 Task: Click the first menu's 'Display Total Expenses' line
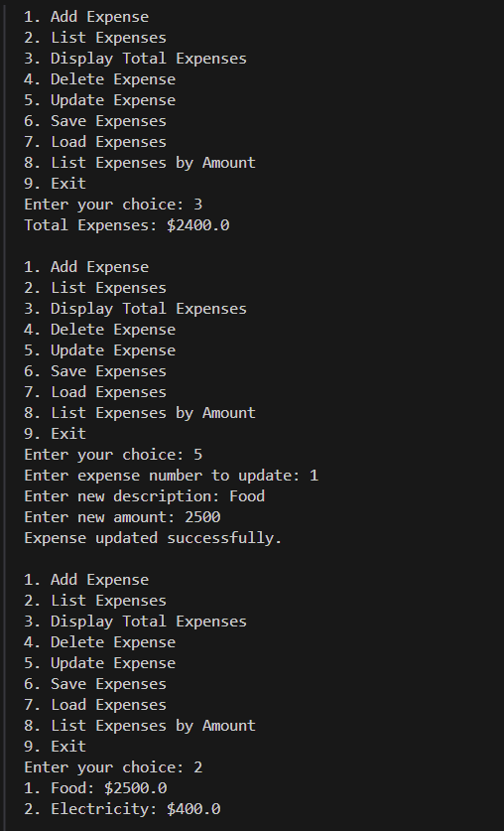136,59
